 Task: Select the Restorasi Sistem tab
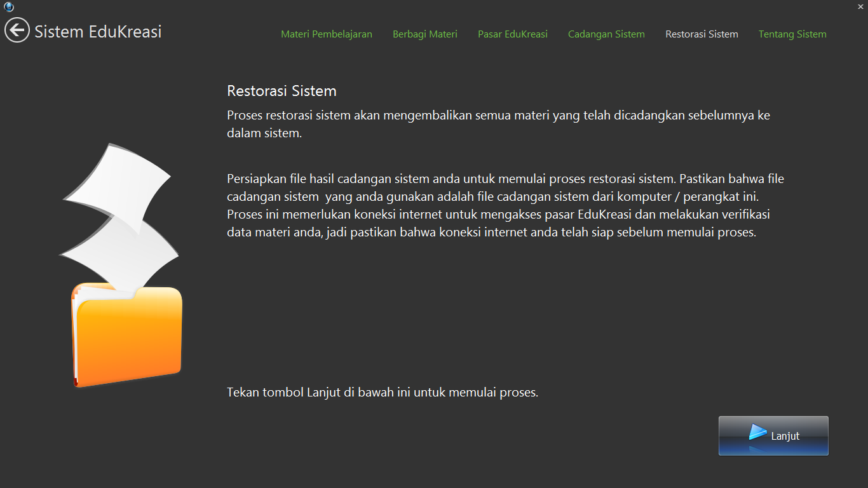click(702, 34)
